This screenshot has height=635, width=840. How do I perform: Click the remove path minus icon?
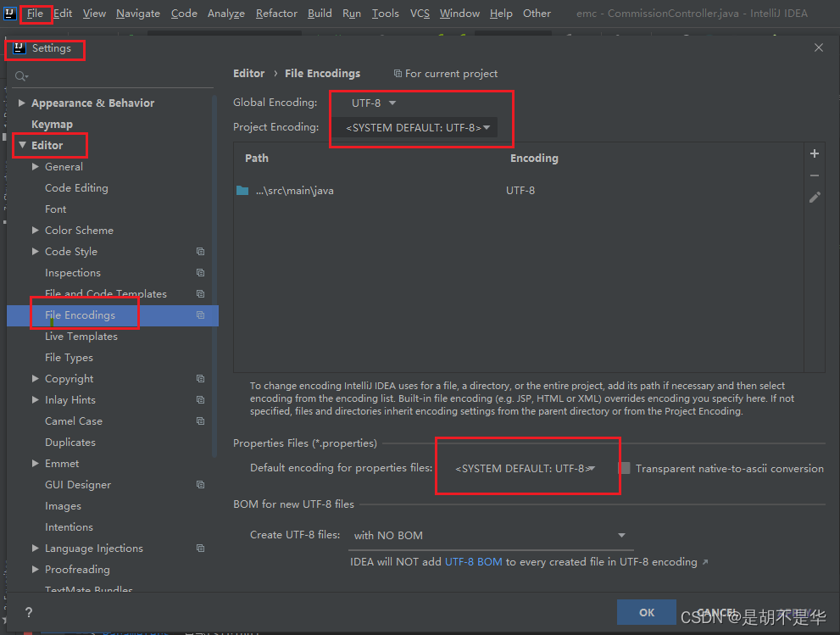pos(815,175)
